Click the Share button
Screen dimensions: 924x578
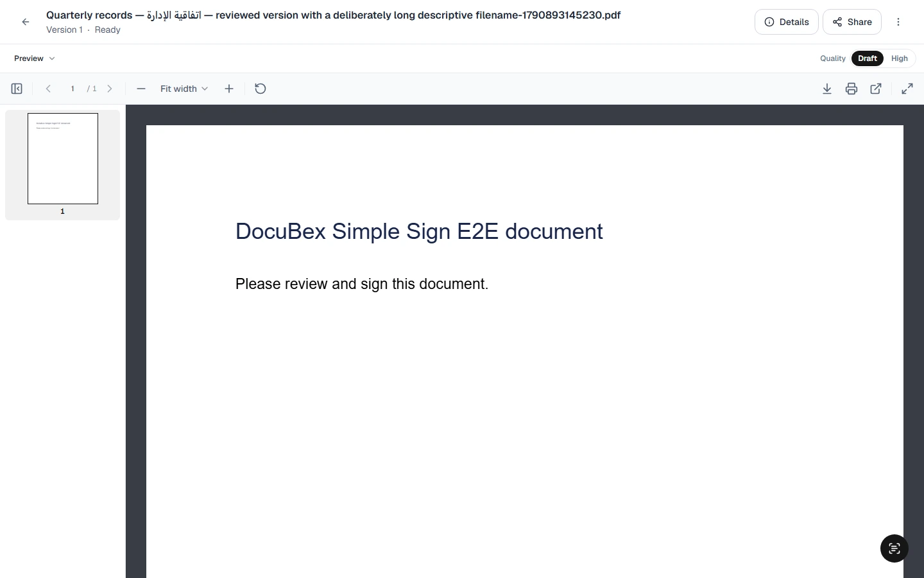coord(852,22)
